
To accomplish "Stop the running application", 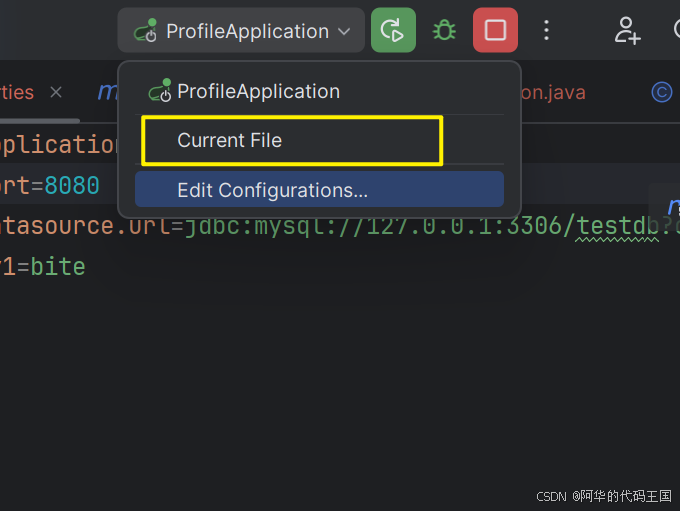I will (x=495, y=30).
